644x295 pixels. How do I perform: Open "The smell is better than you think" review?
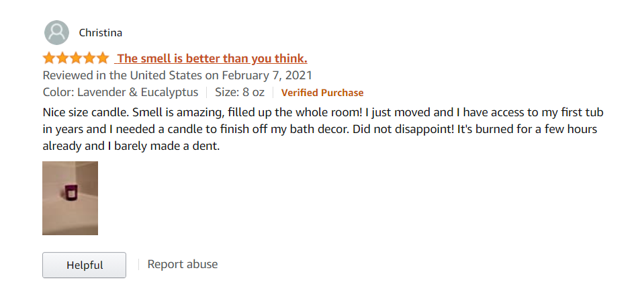pos(212,58)
